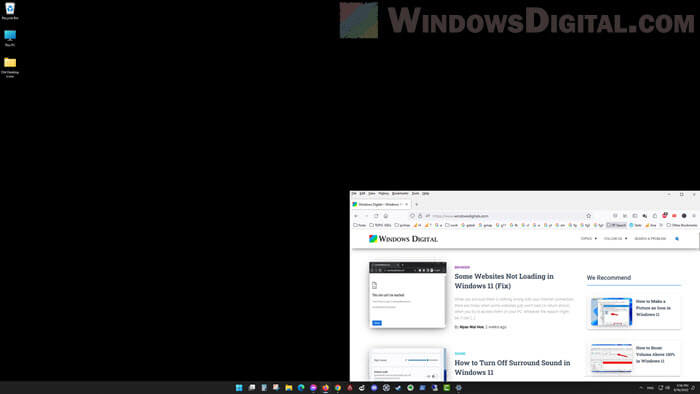Open the Recycle Bin desktop icon
Viewport: 700px width, 394px height.
[10, 11]
